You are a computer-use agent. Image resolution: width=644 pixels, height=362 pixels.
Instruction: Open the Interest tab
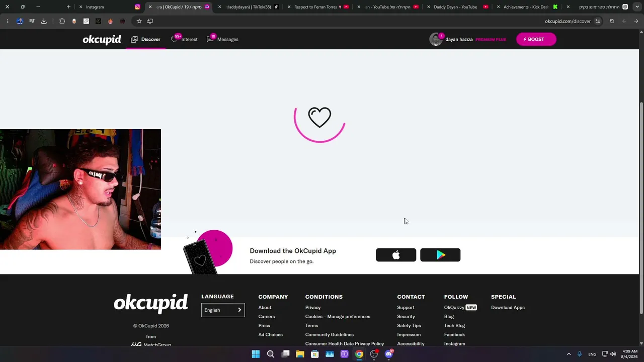click(x=184, y=39)
